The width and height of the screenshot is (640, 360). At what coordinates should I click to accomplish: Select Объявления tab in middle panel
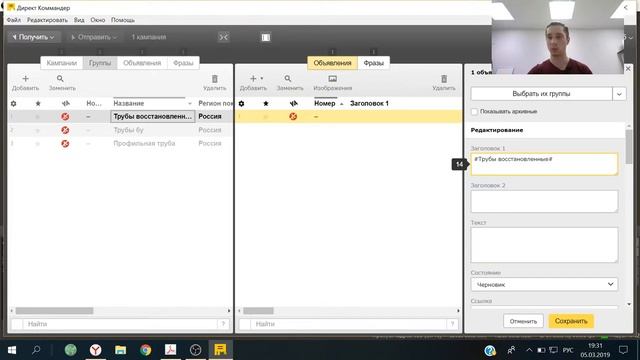(x=332, y=63)
